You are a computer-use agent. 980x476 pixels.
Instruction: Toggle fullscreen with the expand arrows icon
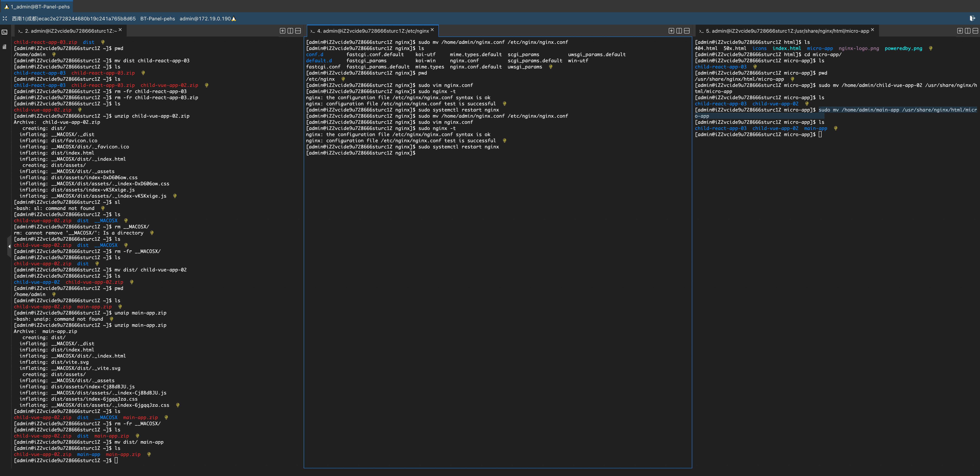click(5, 18)
